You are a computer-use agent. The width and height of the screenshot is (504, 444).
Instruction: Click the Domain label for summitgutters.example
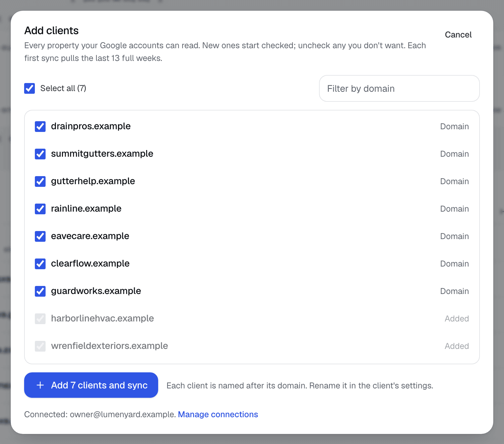click(x=454, y=154)
